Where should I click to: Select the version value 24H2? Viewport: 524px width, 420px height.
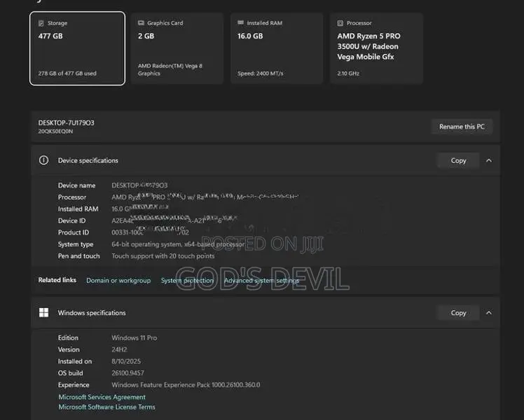click(119, 349)
